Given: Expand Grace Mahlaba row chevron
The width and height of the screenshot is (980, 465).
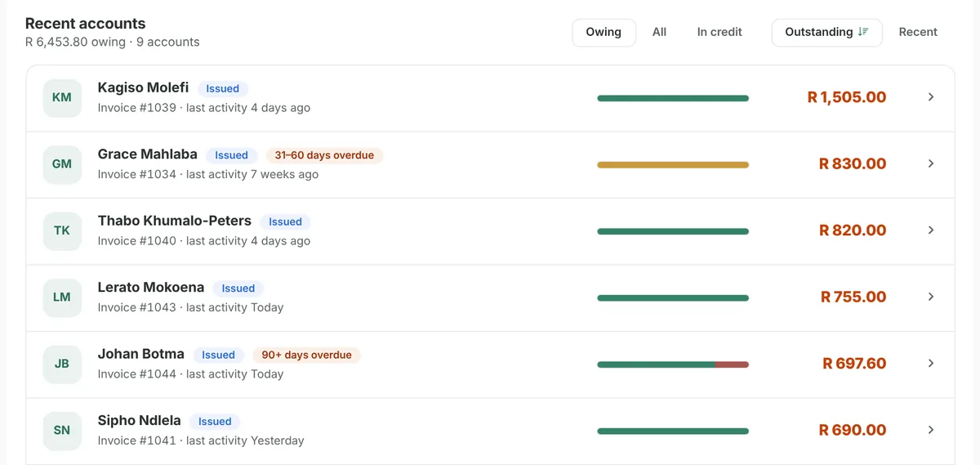Looking at the screenshot, I should [931, 163].
